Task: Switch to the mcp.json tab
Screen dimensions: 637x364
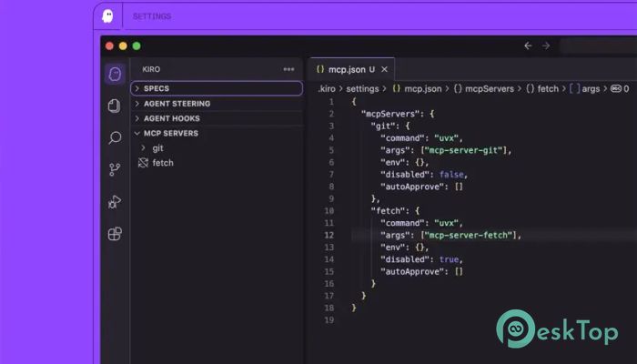Action: point(351,69)
